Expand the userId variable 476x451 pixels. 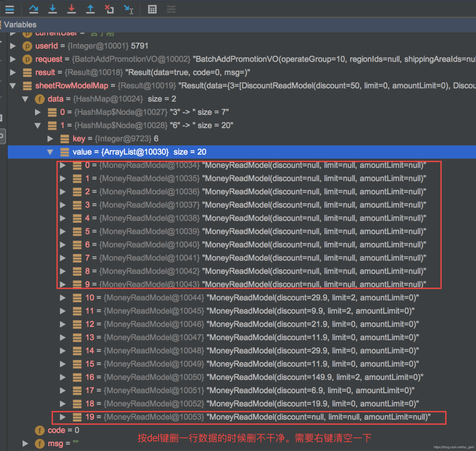13,46
